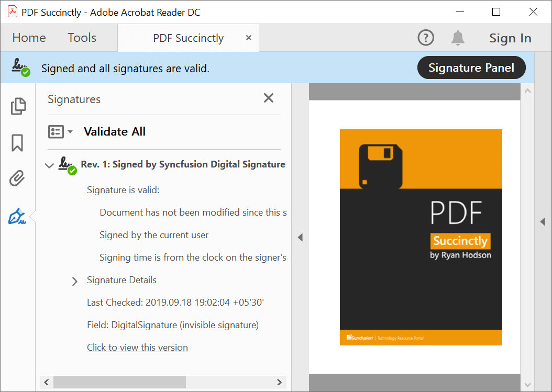Click the signed-valid icon beside Rev. 1
The height and width of the screenshot is (392, 552).
click(x=67, y=165)
